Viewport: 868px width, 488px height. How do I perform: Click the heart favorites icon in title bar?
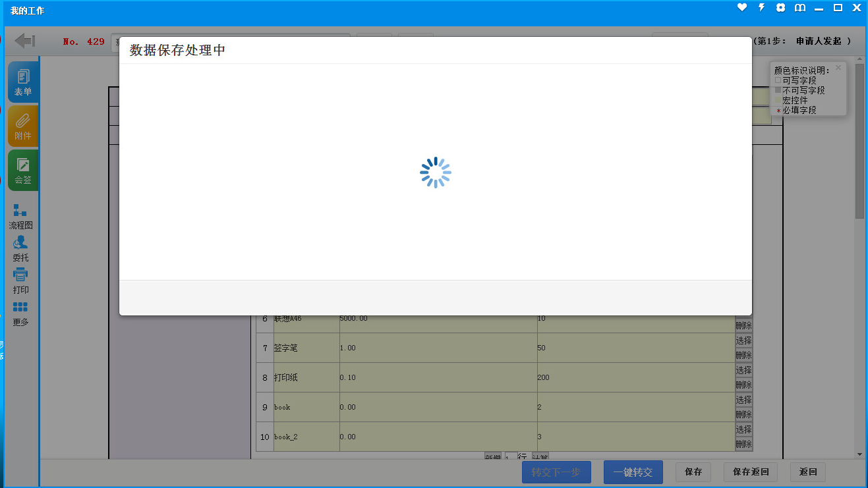coord(742,8)
